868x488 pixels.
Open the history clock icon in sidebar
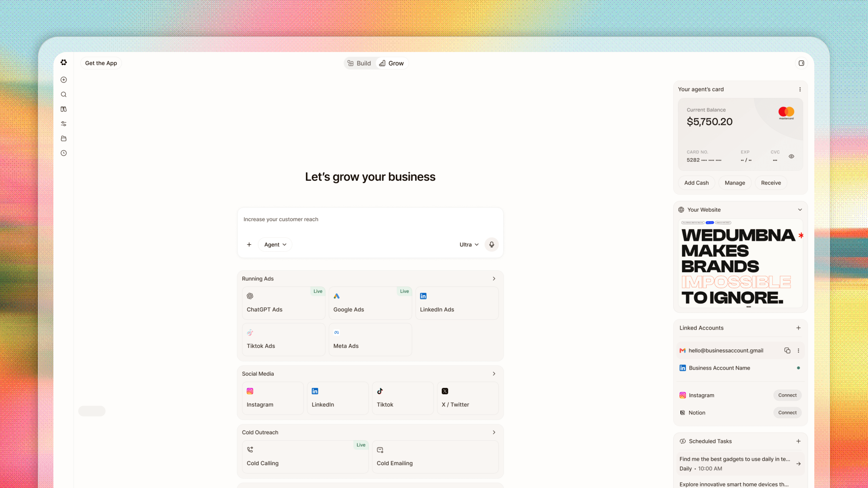64,153
